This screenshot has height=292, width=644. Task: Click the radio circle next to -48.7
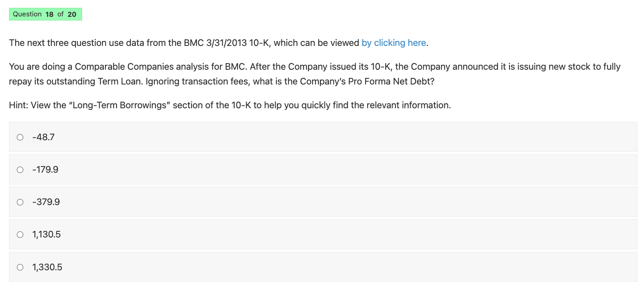click(x=20, y=137)
